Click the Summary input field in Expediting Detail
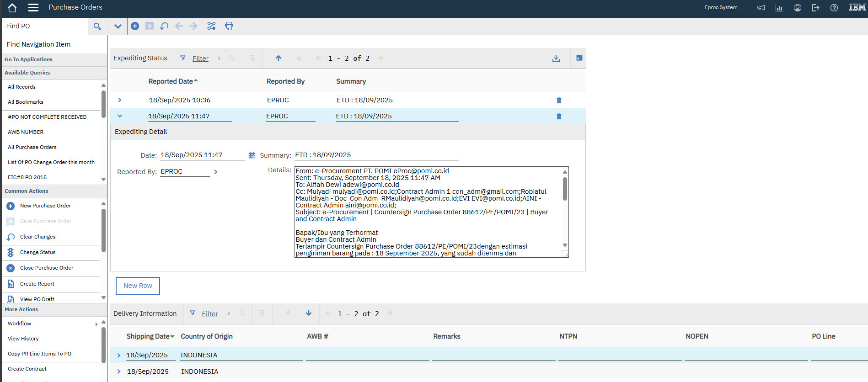Viewport: 868px width, 382px height. pyautogui.click(x=376, y=155)
